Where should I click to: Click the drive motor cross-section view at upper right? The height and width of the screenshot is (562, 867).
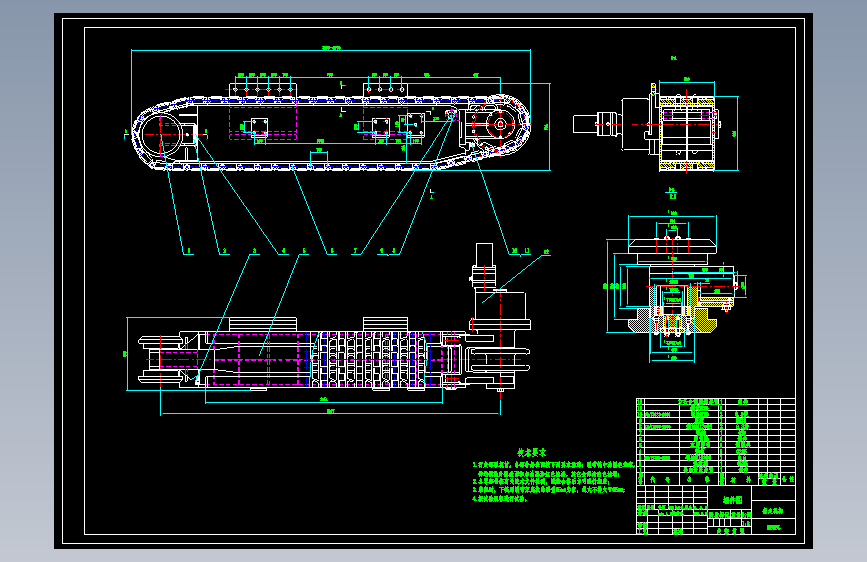[647, 127]
